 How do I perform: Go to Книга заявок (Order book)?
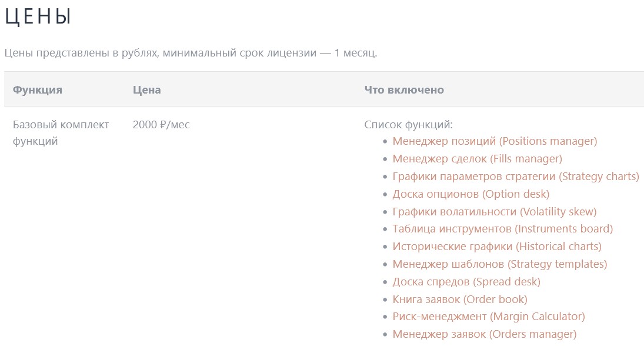460,300
